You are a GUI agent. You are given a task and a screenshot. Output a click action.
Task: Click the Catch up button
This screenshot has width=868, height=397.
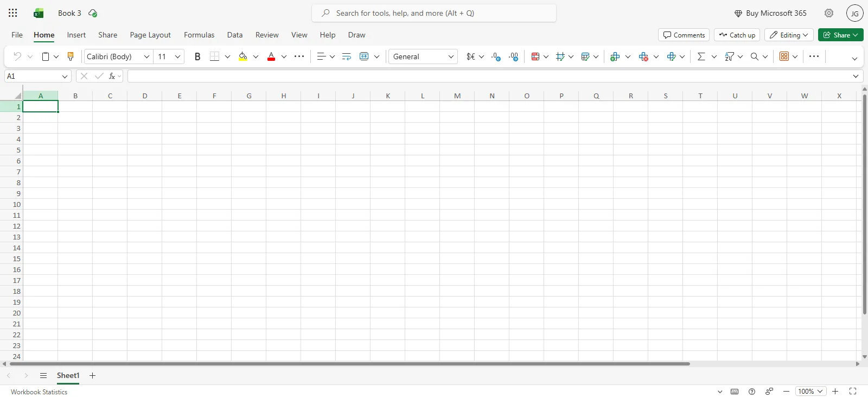[737, 35]
